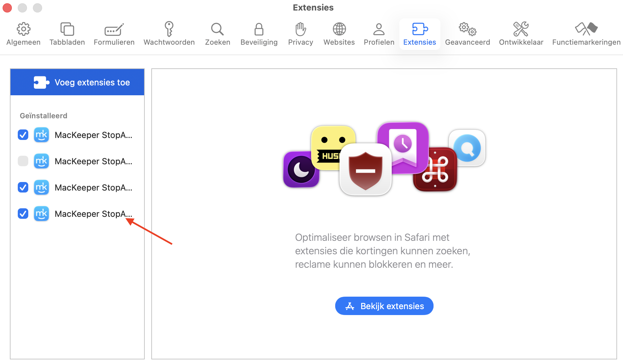Viewport: 623px width, 364px height.
Task: Click the App Store icon on Bekijk extensies
Action: tap(350, 306)
